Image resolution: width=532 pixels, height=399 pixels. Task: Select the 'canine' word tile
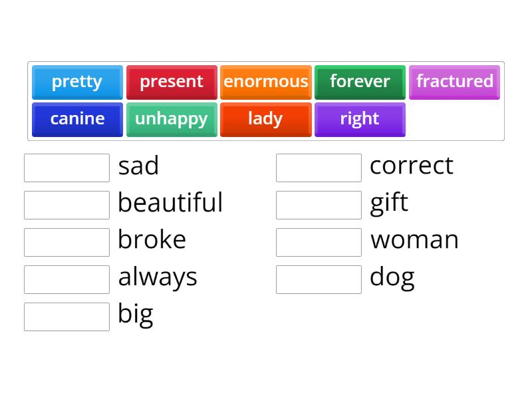[77, 119]
